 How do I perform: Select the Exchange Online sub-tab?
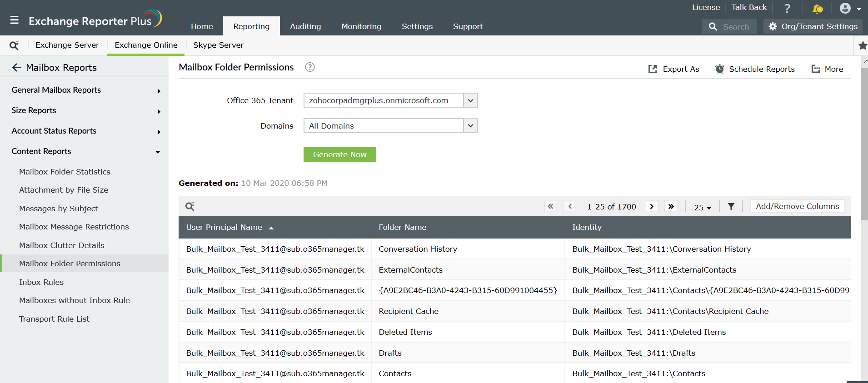pos(146,45)
